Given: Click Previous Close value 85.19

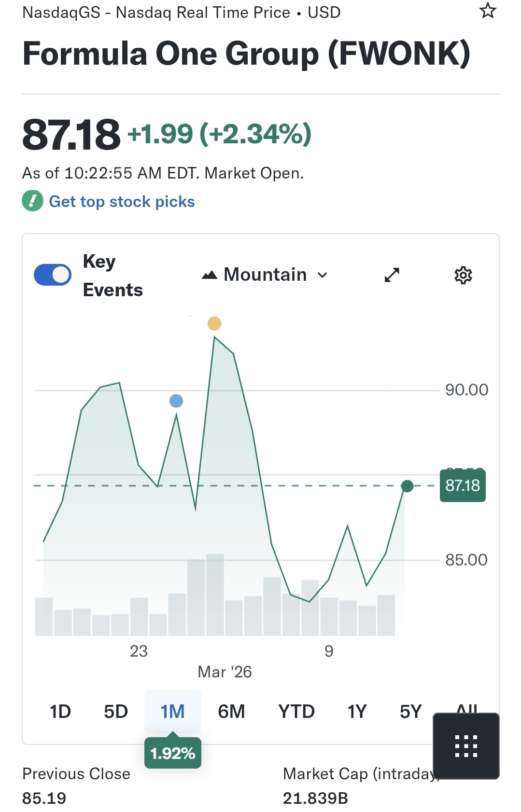Looking at the screenshot, I should (x=44, y=798).
